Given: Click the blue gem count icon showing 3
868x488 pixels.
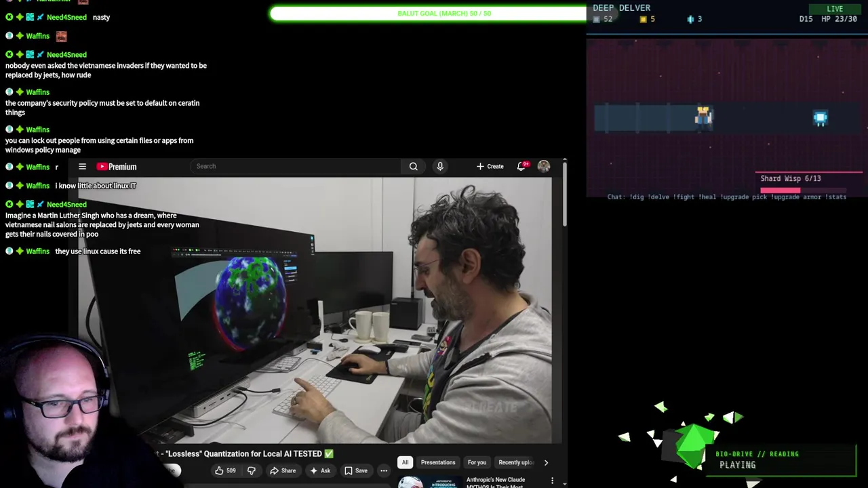Looking at the screenshot, I should (x=690, y=19).
